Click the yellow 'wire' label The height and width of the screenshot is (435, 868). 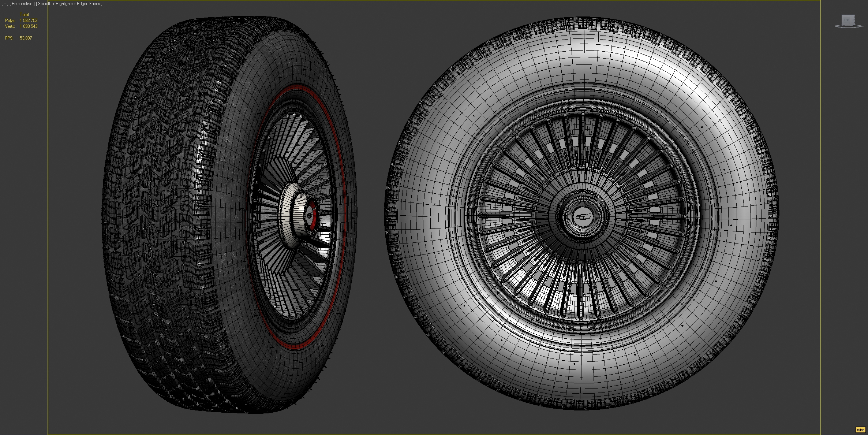click(x=860, y=430)
